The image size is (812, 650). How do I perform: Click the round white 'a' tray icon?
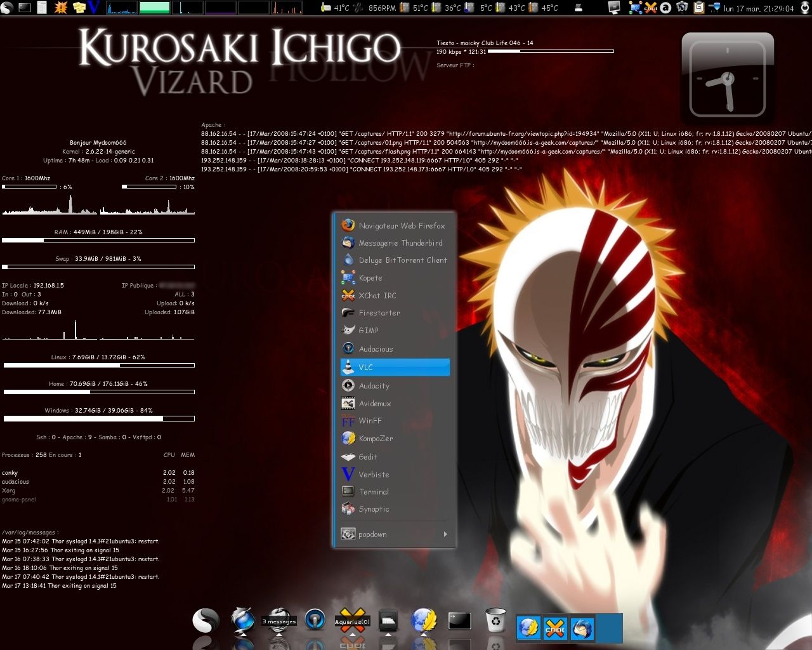(665, 8)
